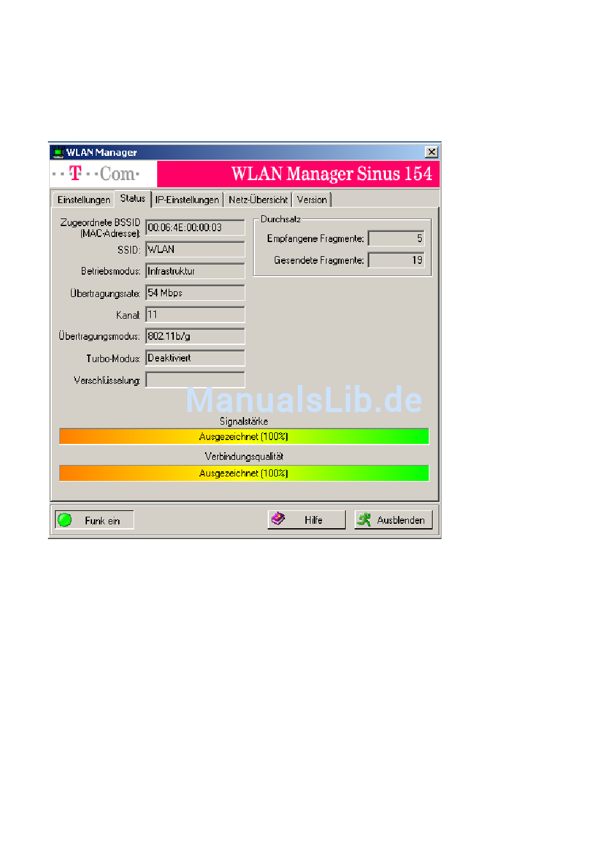
Task: Click the Übertragungsmodus field 802.11b/g
Action: tap(195, 336)
